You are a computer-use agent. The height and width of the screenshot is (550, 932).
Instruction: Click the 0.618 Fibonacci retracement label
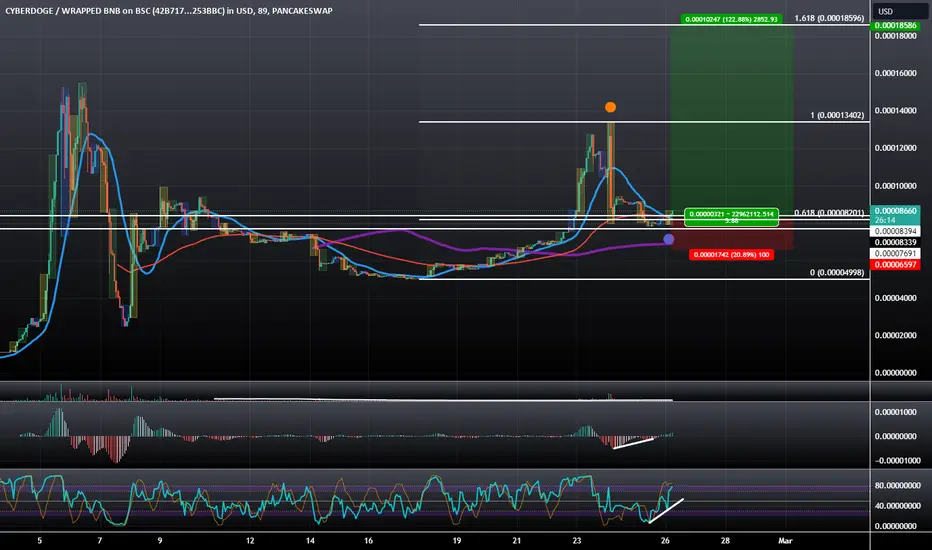click(829, 213)
